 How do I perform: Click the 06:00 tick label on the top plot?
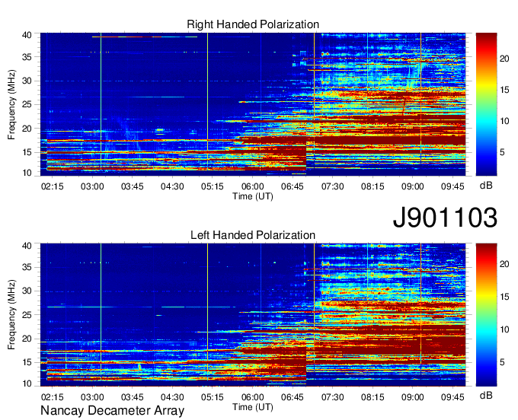[252, 186]
